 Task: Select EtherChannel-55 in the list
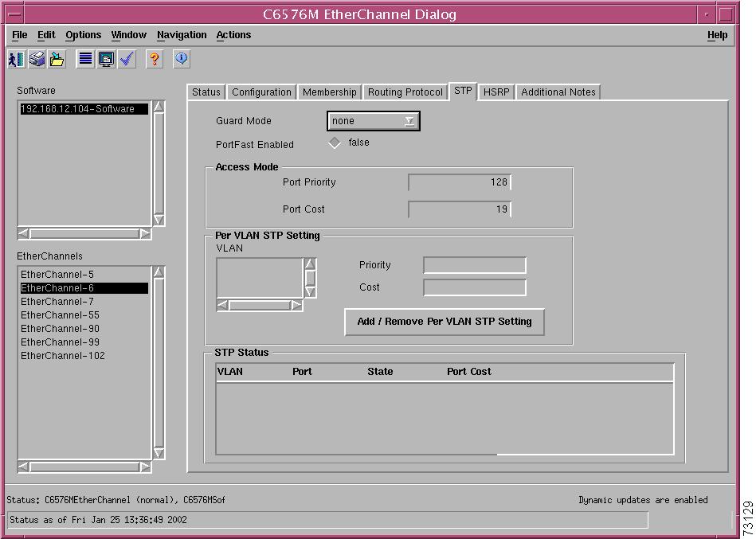click(84, 315)
